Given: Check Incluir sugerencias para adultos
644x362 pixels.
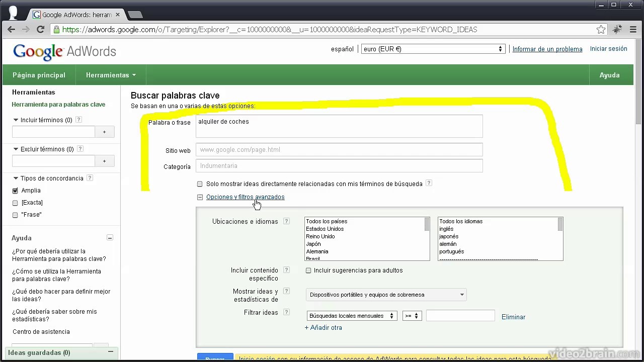Looking at the screenshot, I should (x=308, y=270).
